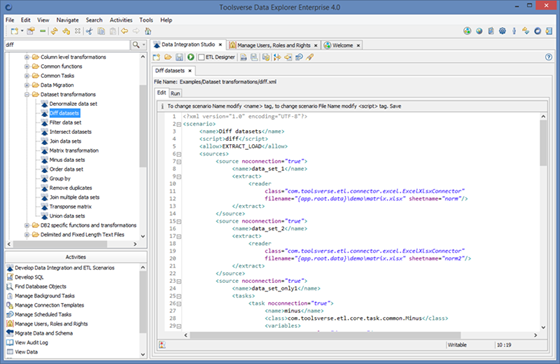
Task: Collapse the scenario tag fold on line 2
Action: pos(179,124)
